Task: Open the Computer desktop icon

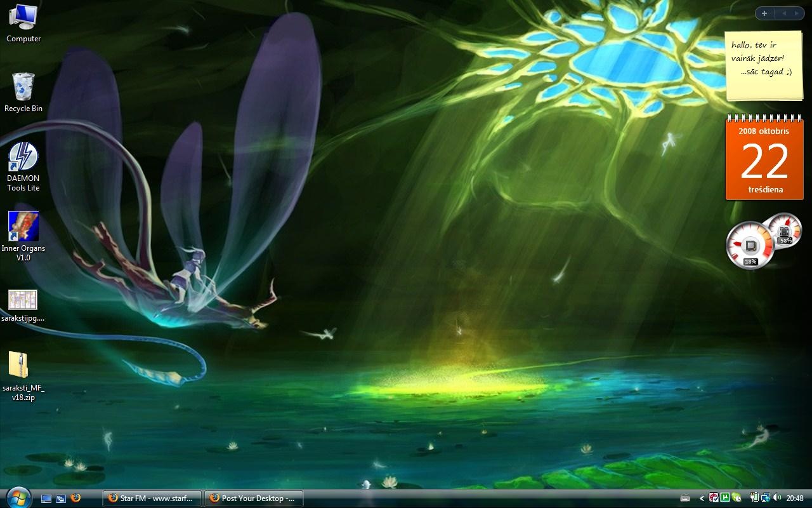Action: click(x=23, y=23)
